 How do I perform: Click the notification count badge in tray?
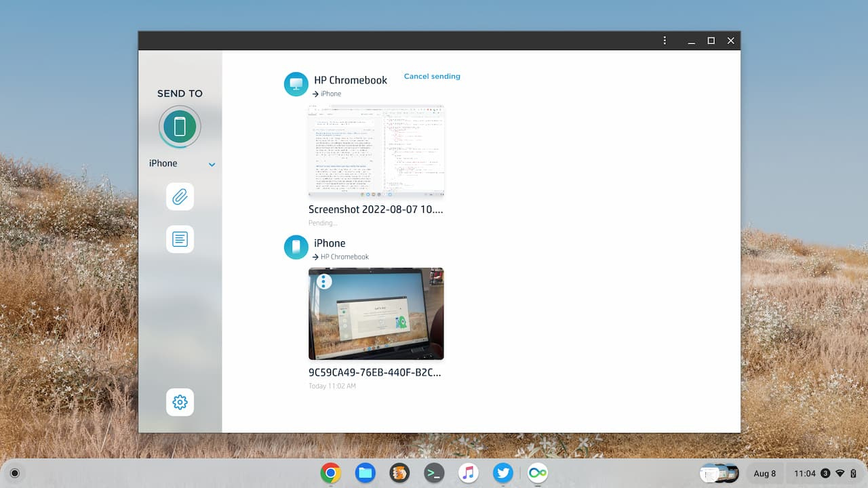tap(825, 473)
